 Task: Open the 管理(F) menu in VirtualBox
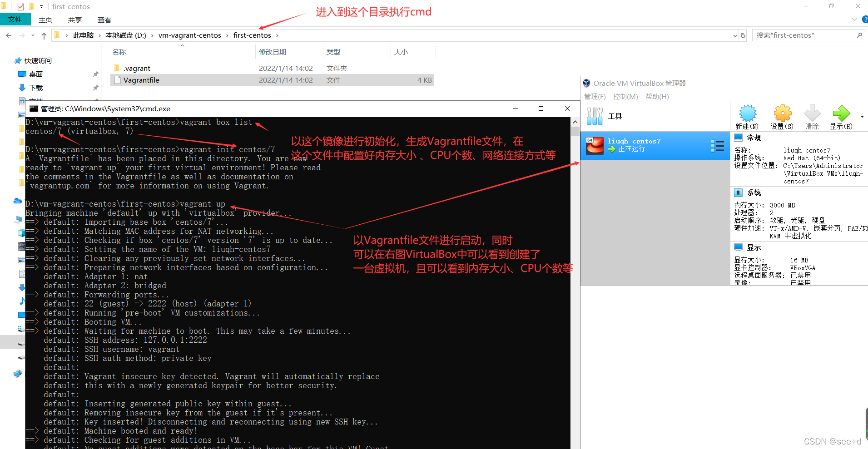click(595, 96)
